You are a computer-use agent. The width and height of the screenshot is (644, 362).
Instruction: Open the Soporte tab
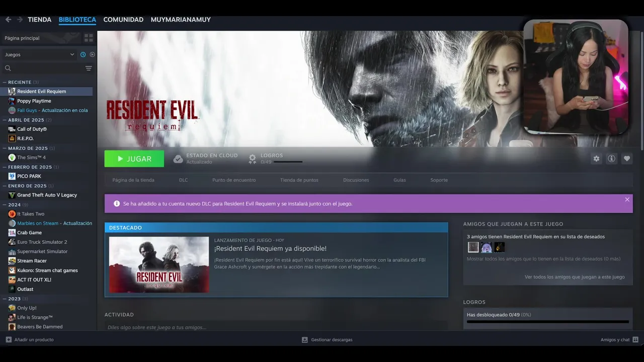439,180
